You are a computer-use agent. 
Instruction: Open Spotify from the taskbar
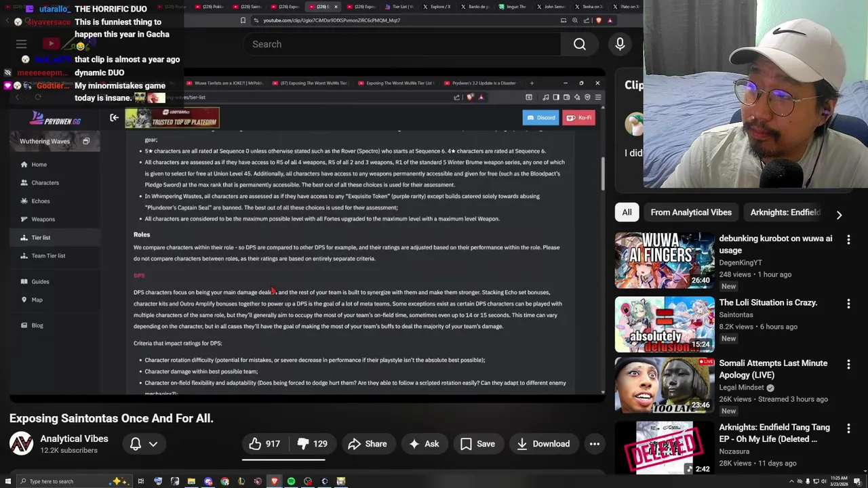(x=291, y=481)
